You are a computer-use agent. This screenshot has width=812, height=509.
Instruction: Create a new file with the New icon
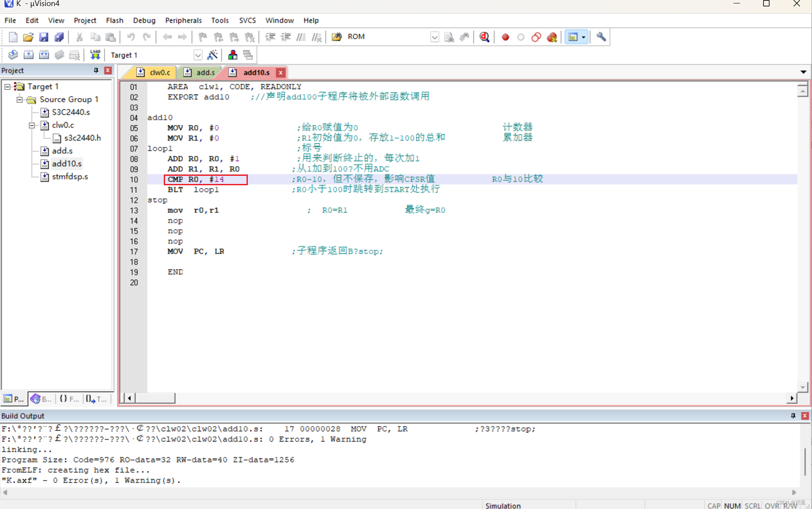[13, 37]
